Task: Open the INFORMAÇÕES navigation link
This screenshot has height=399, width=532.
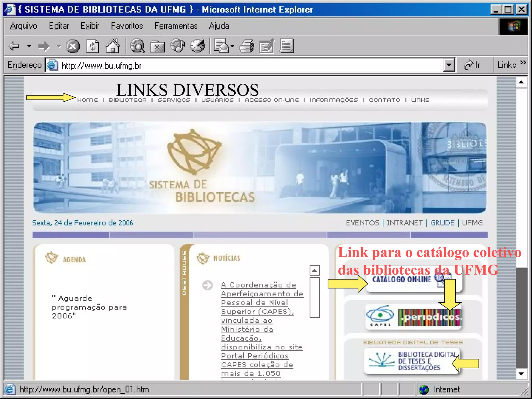Action: click(x=334, y=100)
